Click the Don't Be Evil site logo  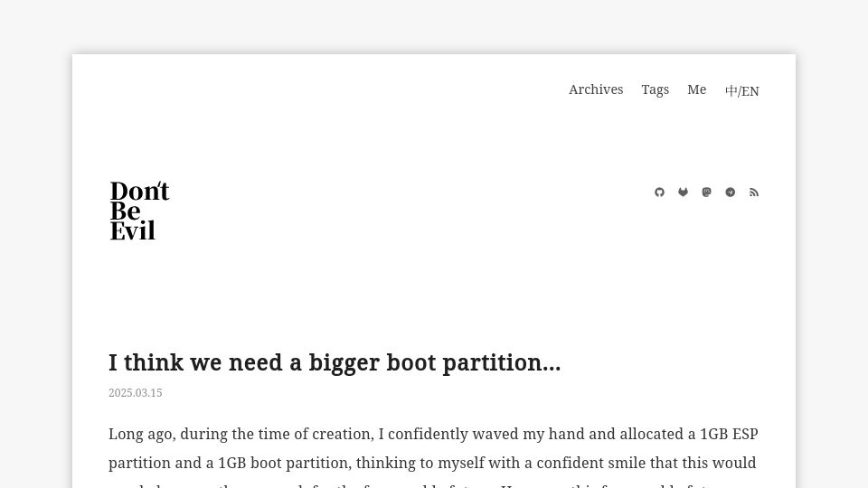[x=139, y=211]
